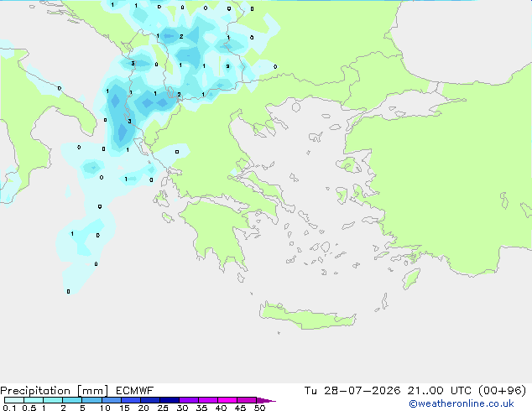Pick the 40–45 mm bright magenta swatch
Image resolution: width=532 pixels, height=411 pixels.
227,400
